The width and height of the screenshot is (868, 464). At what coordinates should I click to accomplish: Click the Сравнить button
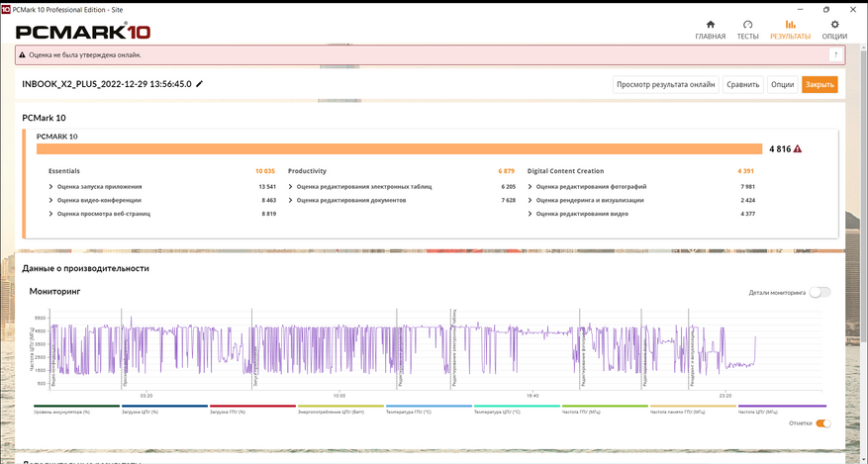click(x=743, y=85)
